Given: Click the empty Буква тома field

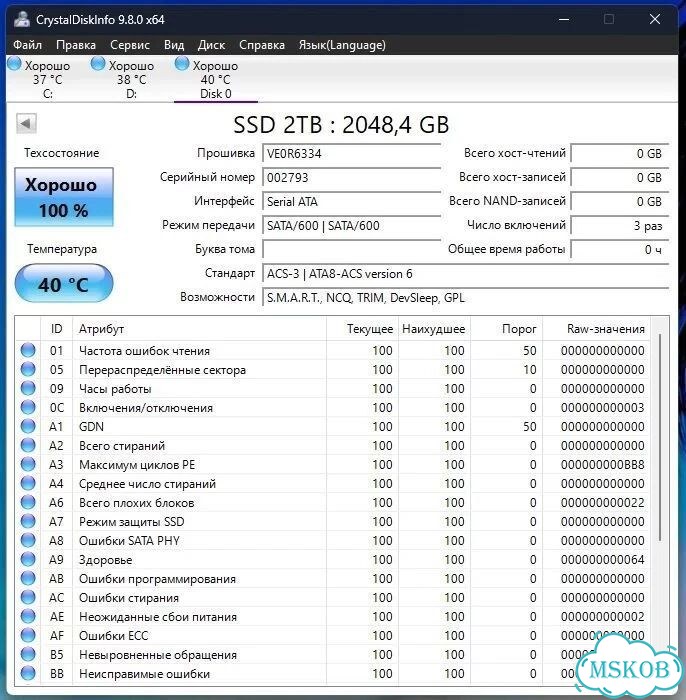Looking at the screenshot, I should 351,250.
